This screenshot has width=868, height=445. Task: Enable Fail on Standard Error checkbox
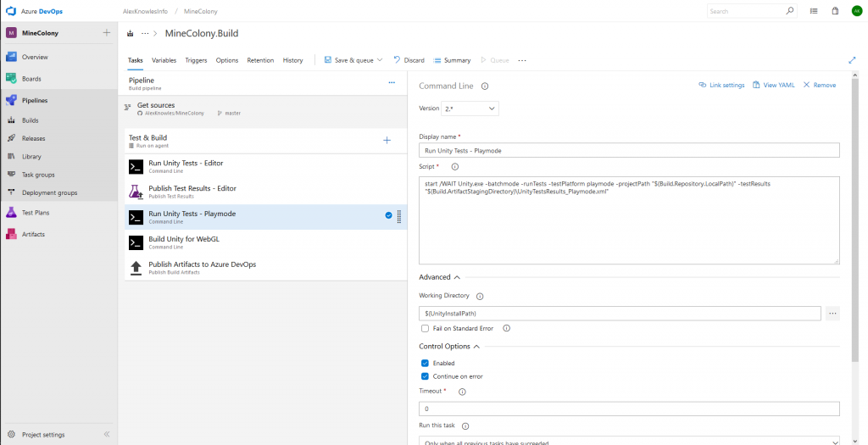[x=426, y=328]
